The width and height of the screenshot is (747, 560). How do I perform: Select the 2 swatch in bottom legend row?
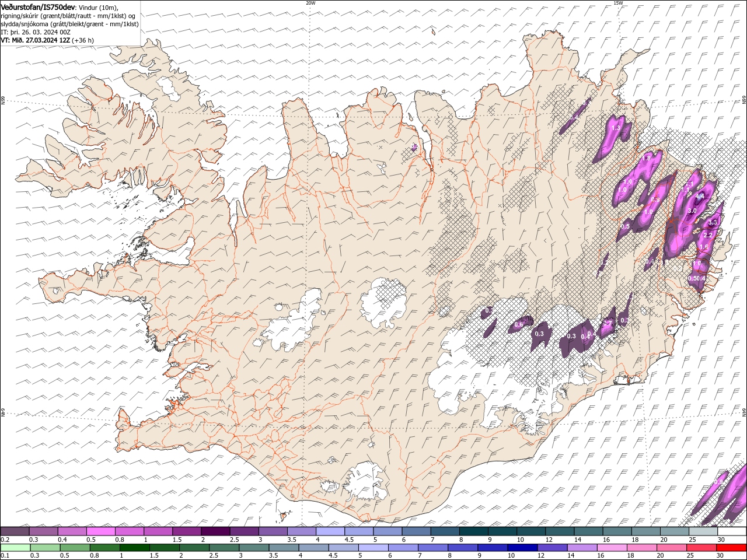194,548
